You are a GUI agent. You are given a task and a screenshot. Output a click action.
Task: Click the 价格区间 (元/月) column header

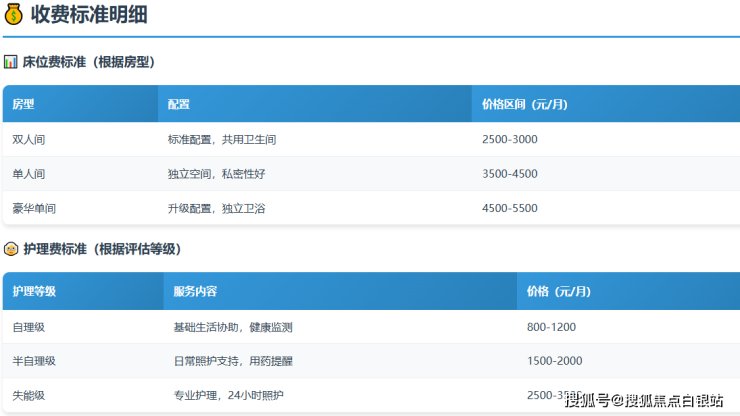pyautogui.click(x=525, y=104)
